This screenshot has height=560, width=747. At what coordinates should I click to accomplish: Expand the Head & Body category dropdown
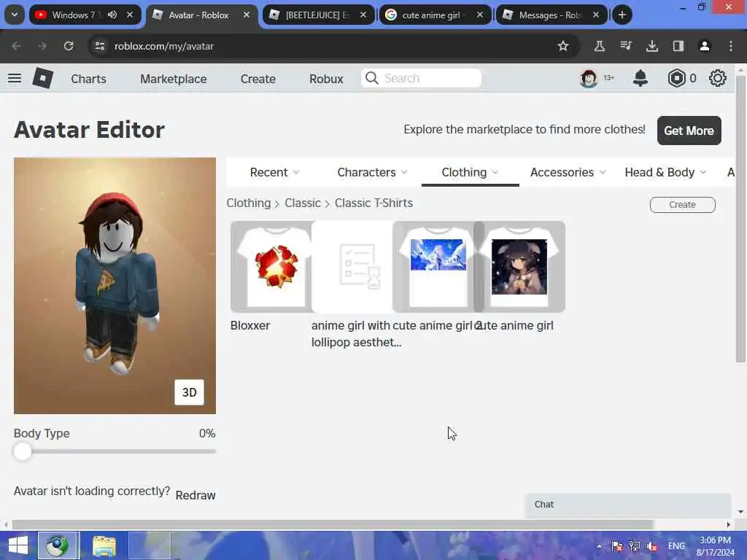click(665, 172)
